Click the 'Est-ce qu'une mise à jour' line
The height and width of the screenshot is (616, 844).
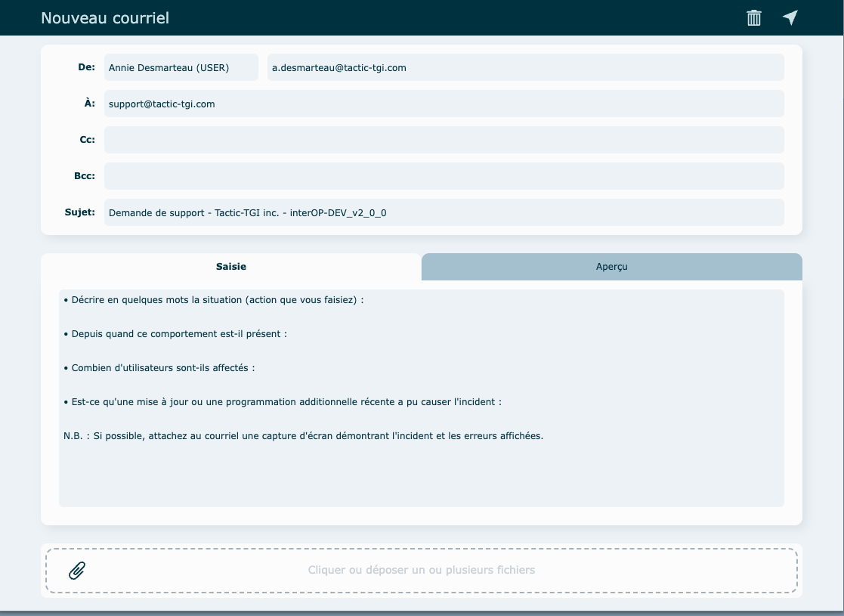tap(283, 402)
